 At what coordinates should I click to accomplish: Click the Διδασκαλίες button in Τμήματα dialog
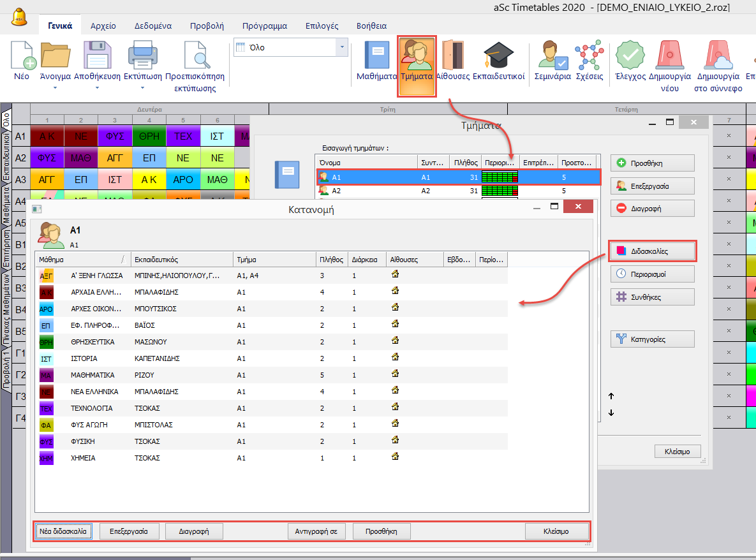click(x=653, y=251)
